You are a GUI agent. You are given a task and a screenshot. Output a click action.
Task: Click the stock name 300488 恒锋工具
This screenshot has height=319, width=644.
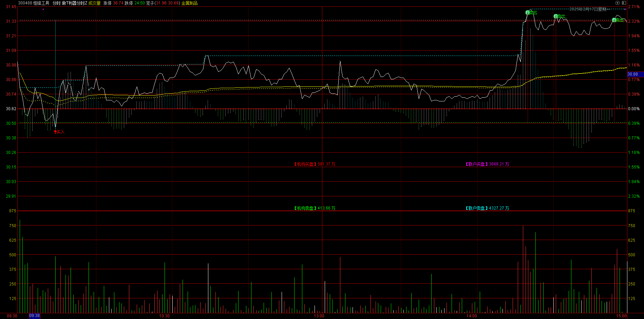coord(34,3)
